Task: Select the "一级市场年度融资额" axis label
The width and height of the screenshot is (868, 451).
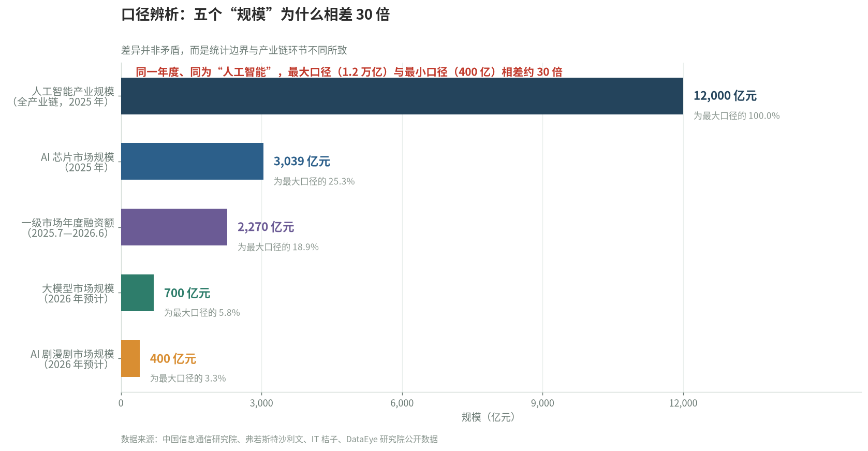Action: 68,228
